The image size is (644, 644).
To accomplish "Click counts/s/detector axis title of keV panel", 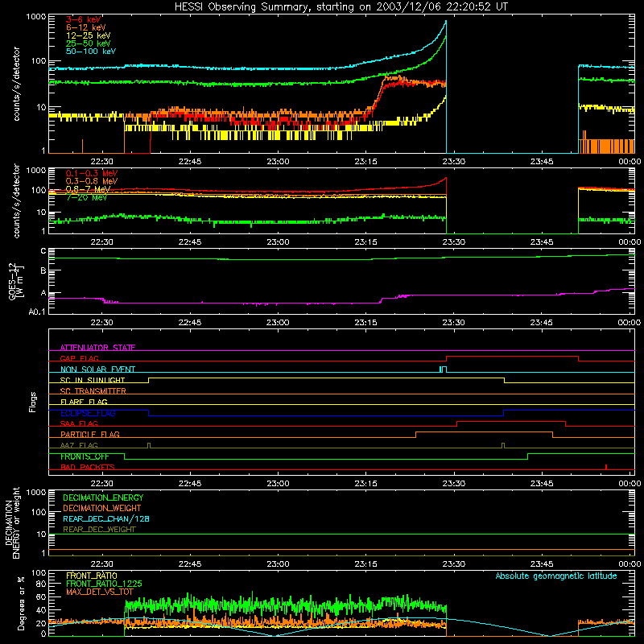I will point(16,84).
